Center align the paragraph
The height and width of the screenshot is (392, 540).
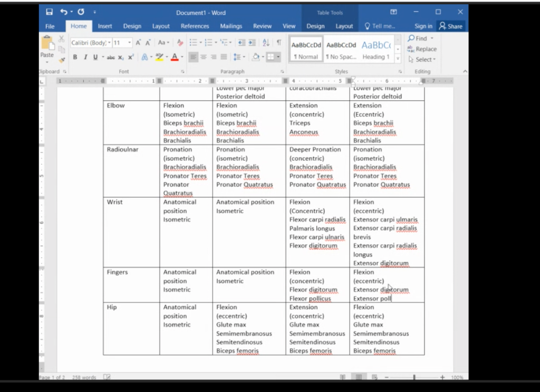(x=204, y=57)
